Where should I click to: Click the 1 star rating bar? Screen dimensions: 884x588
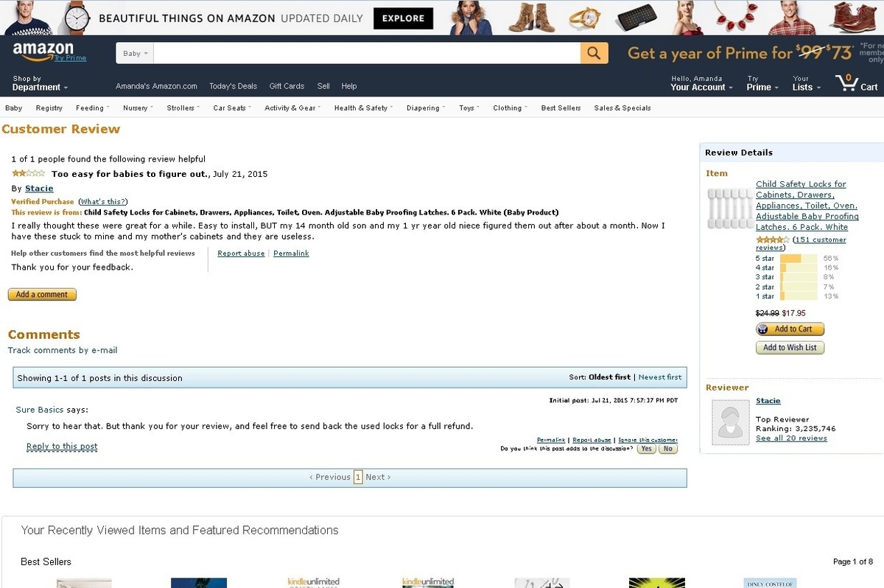click(x=798, y=296)
